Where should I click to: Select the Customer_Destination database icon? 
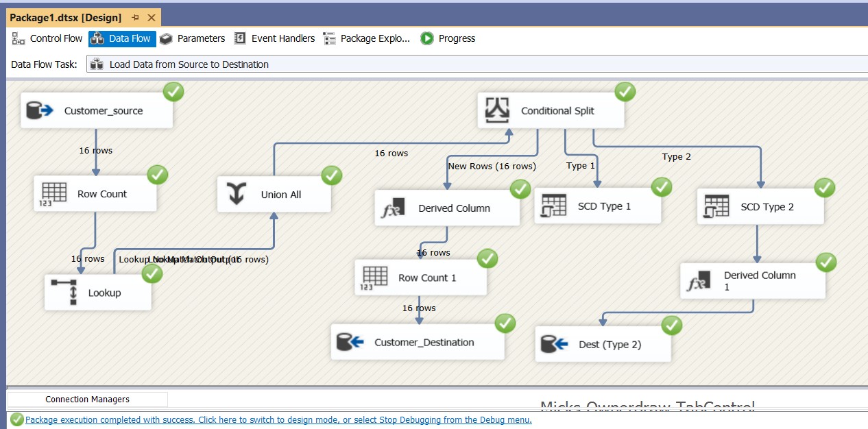click(x=350, y=342)
